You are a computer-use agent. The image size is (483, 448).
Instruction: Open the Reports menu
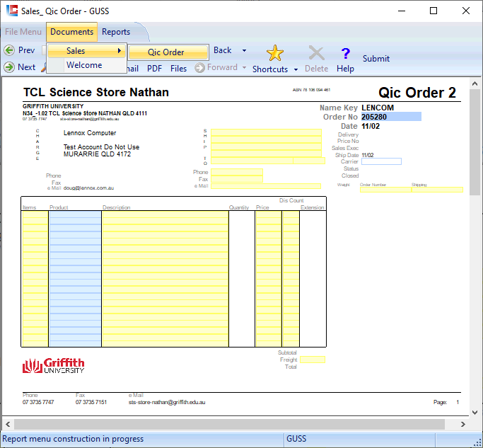[x=116, y=32]
